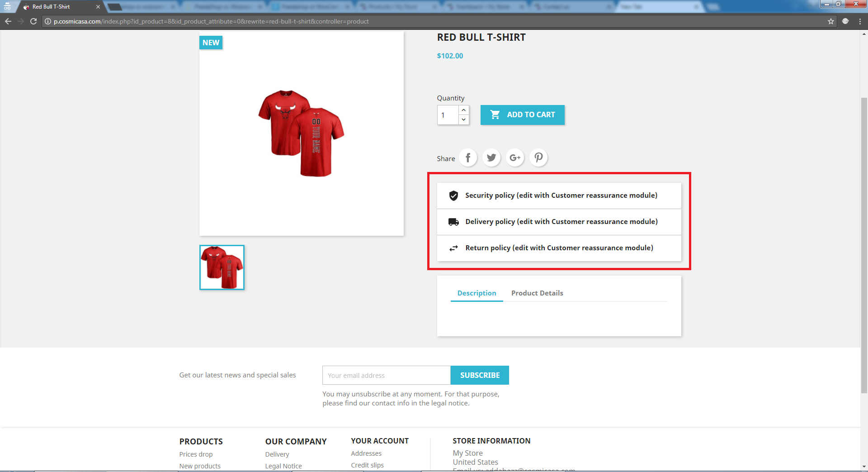This screenshot has width=868, height=472.
Task: Close the Red Bull T-Shirt tab
Action: [98, 7]
